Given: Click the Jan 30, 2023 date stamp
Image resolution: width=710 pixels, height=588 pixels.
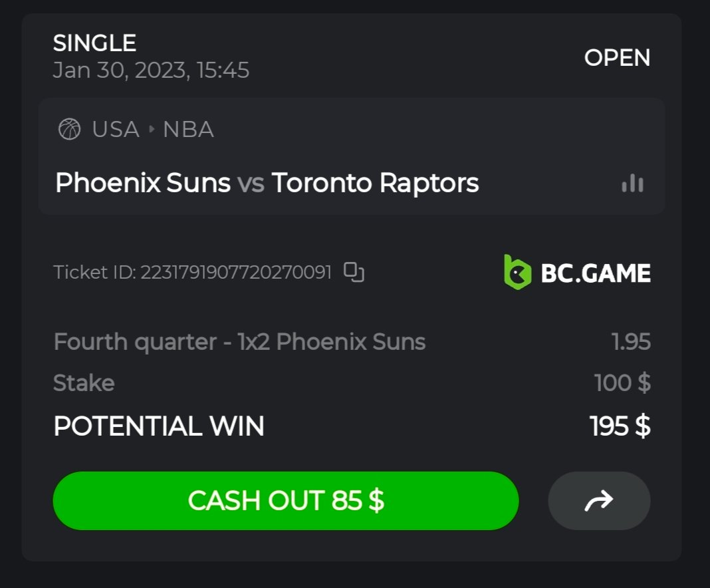Looking at the screenshot, I should pos(151,70).
